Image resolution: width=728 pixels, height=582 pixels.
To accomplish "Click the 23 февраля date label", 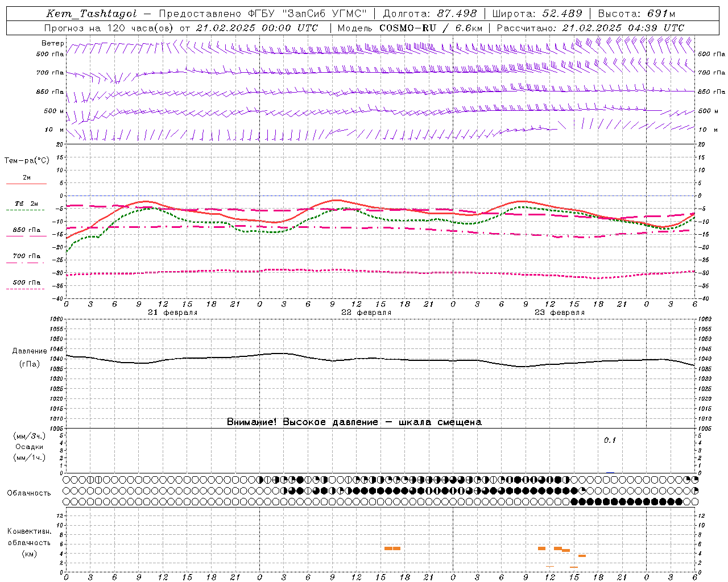I will coord(559,313).
